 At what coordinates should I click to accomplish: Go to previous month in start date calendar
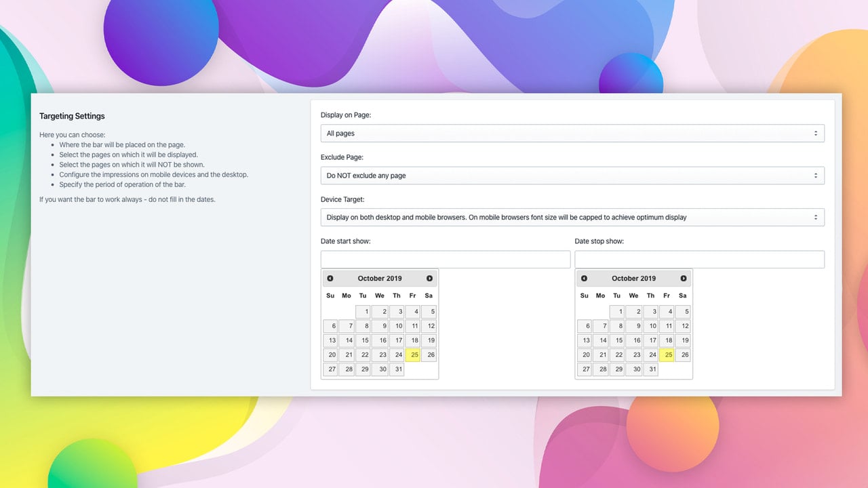(x=330, y=279)
